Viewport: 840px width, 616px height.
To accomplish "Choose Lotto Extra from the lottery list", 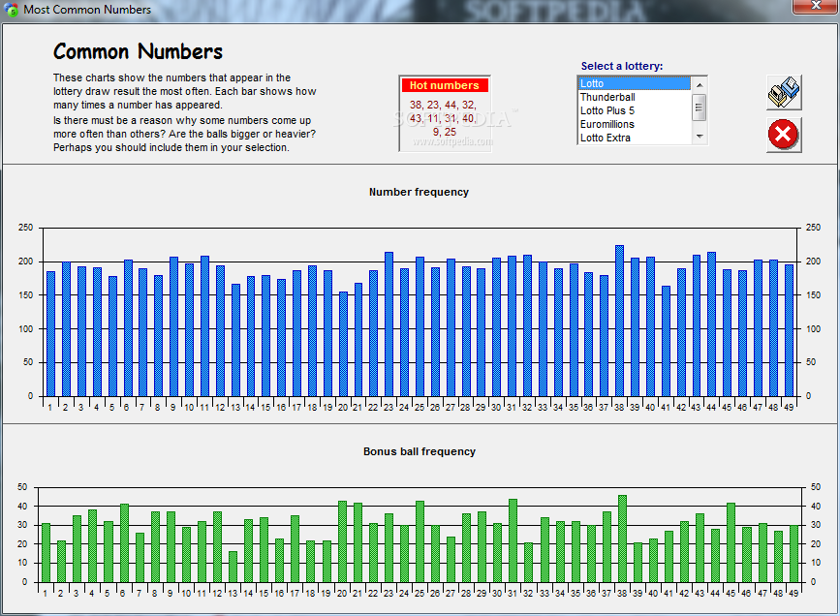I will coord(635,138).
